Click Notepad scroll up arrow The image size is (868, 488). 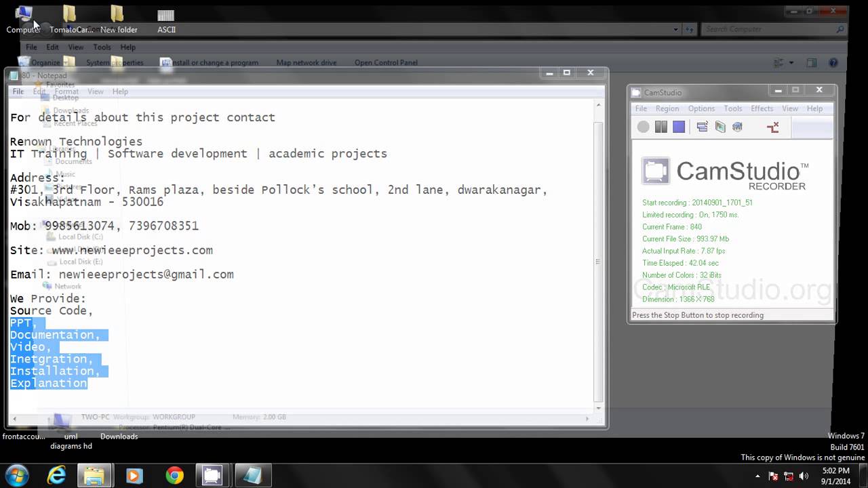tap(598, 104)
